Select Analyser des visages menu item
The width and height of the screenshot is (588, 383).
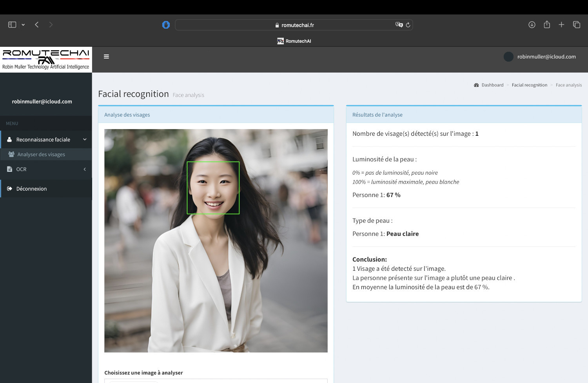(x=41, y=155)
